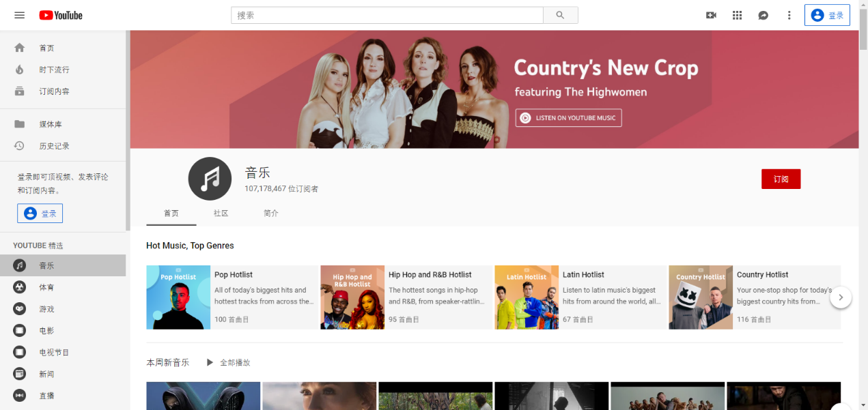Click 107,178,467 位订阅者 subscriber count
This screenshot has height=410, width=868.
[x=281, y=188]
